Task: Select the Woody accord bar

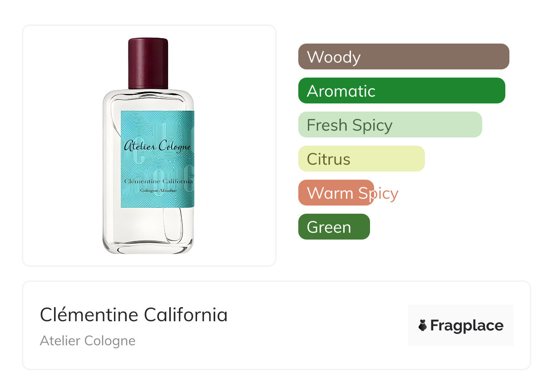Action: click(x=403, y=57)
